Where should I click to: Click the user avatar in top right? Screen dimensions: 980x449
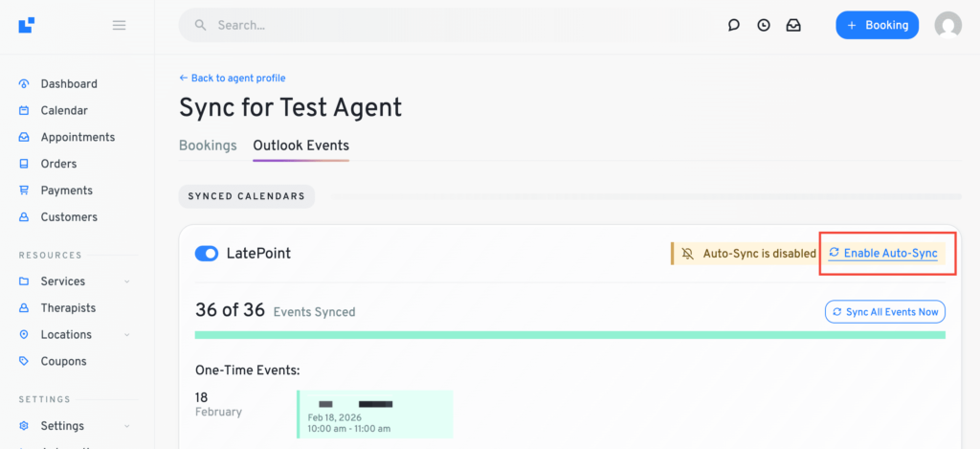coord(947,26)
